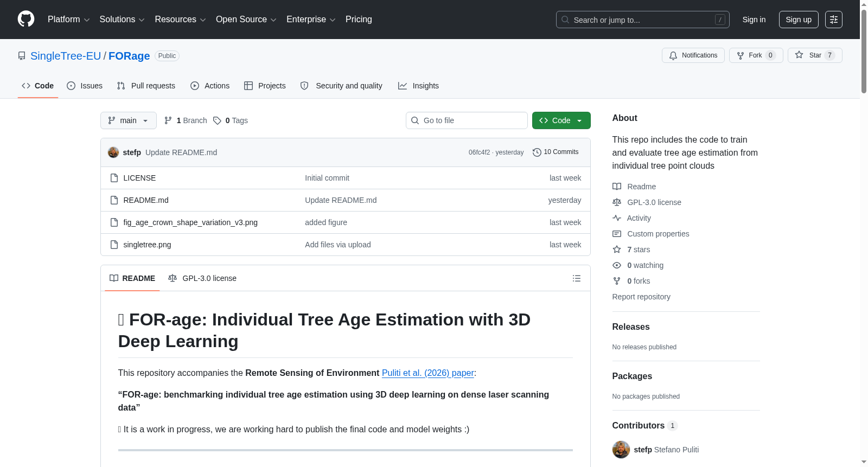Open the Platform dropdown menu
The width and height of the screenshot is (868, 467).
pos(68,20)
